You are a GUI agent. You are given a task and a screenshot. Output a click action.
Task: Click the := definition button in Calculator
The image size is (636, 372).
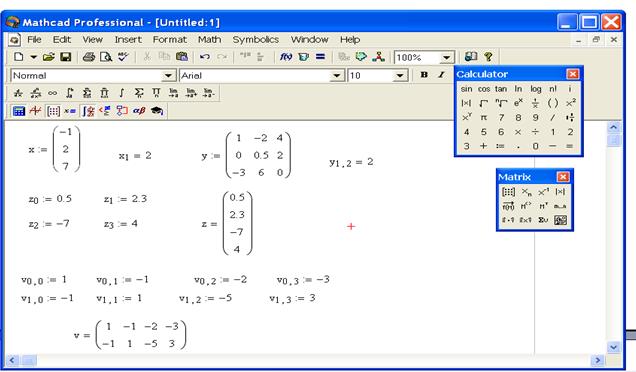(501, 146)
